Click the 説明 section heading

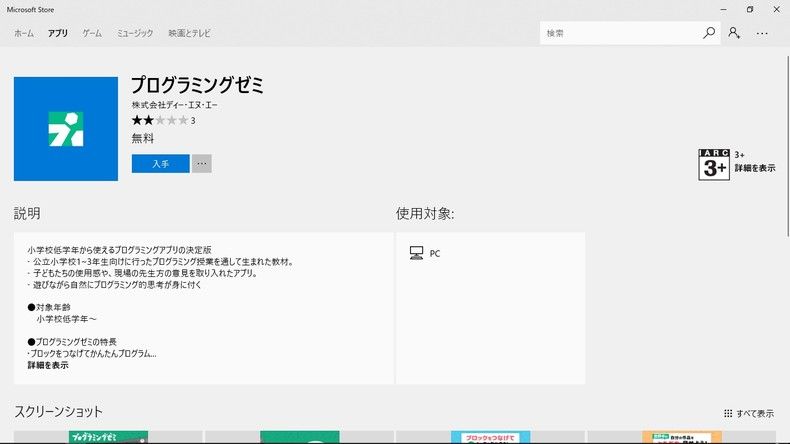coord(27,214)
